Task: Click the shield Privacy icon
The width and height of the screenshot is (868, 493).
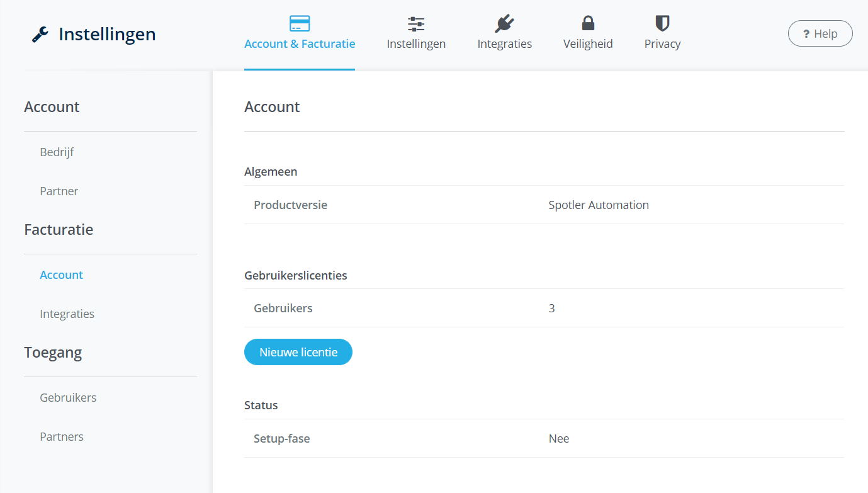Action: 662,24
